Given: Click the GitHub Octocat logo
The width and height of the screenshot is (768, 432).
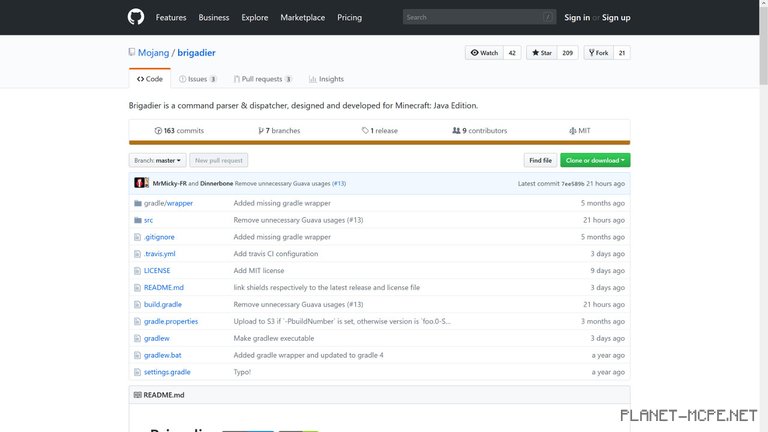Looking at the screenshot, I should click(136, 17).
